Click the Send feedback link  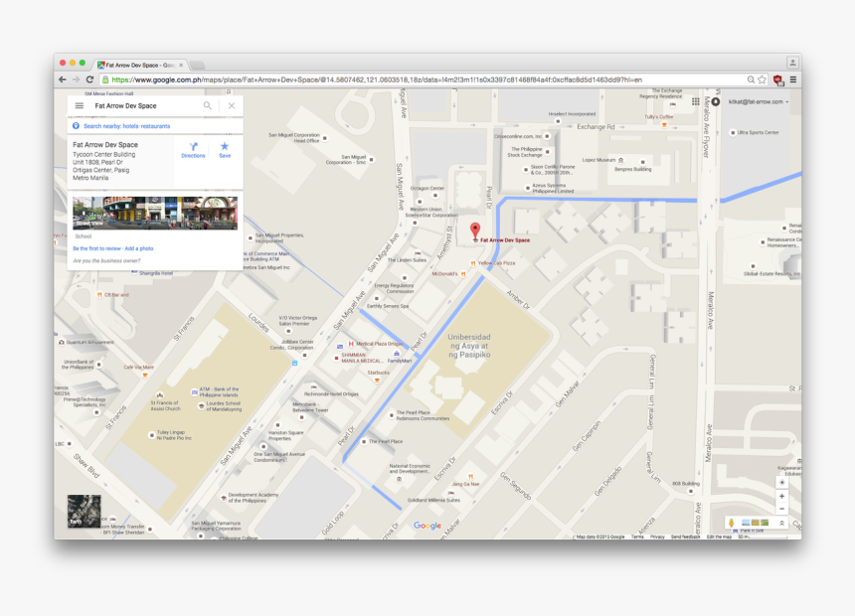coord(685,537)
